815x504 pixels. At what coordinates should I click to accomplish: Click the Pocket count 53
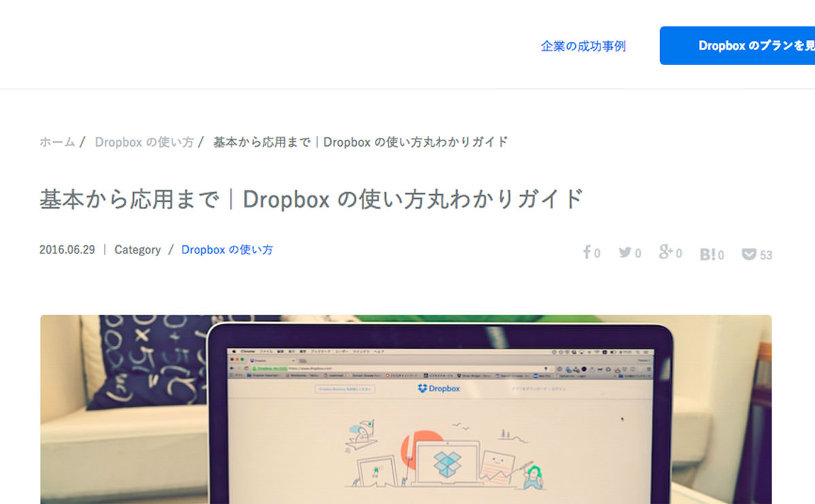(x=766, y=255)
